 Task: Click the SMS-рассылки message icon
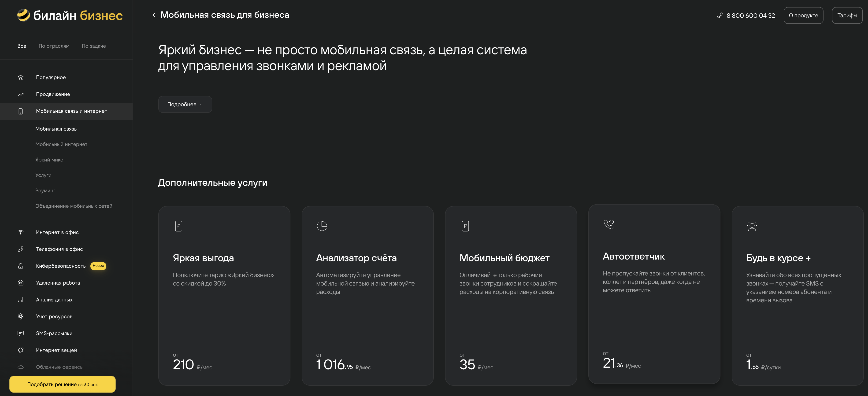[21, 333]
